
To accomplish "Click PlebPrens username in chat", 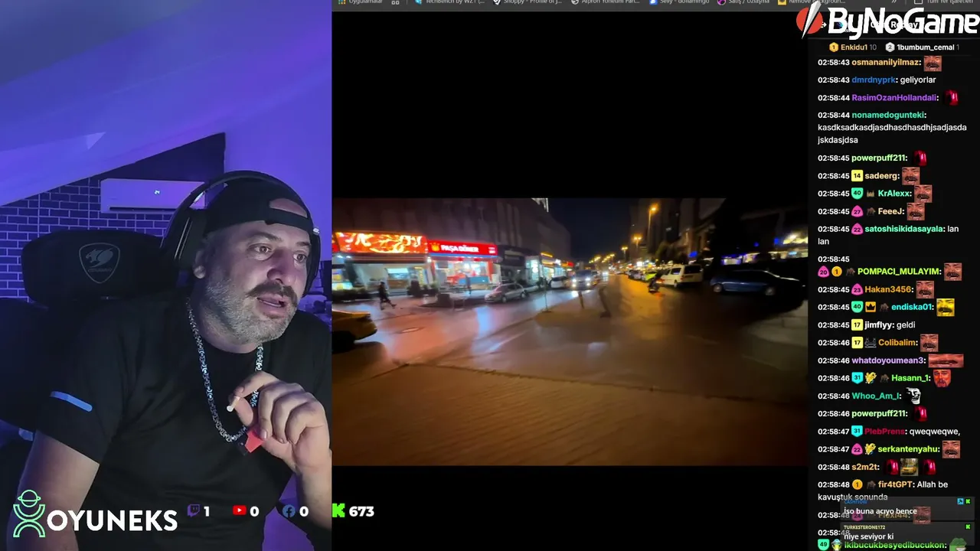I will (x=884, y=432).
